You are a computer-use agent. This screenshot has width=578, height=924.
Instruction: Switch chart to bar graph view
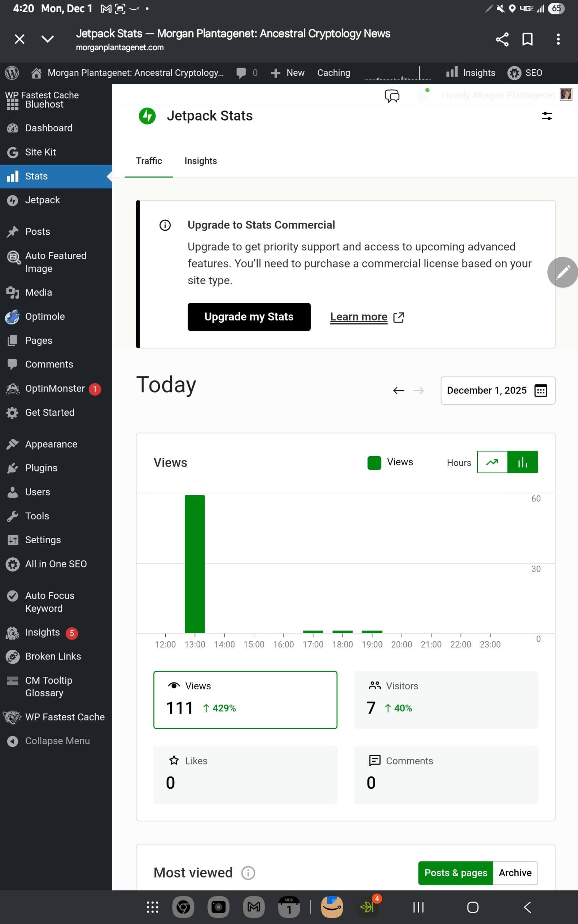click(x=522, y=462)
